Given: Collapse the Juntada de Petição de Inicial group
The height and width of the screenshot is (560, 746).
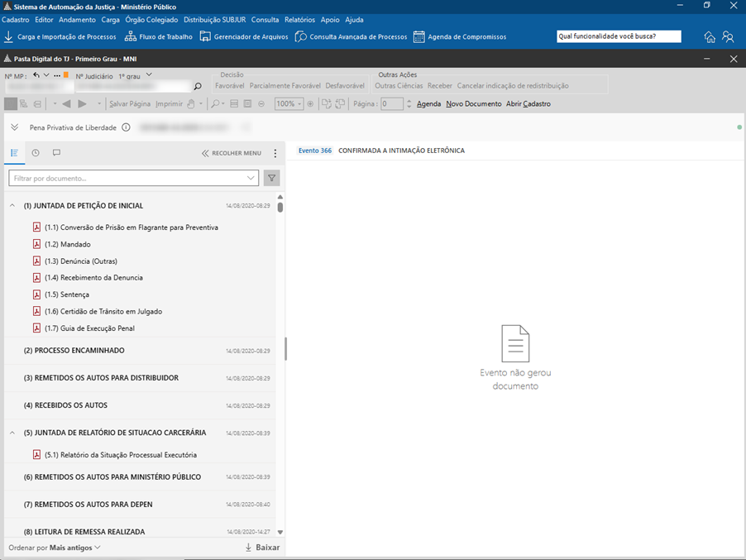Looking at the screenshot, I should [12, 205].
